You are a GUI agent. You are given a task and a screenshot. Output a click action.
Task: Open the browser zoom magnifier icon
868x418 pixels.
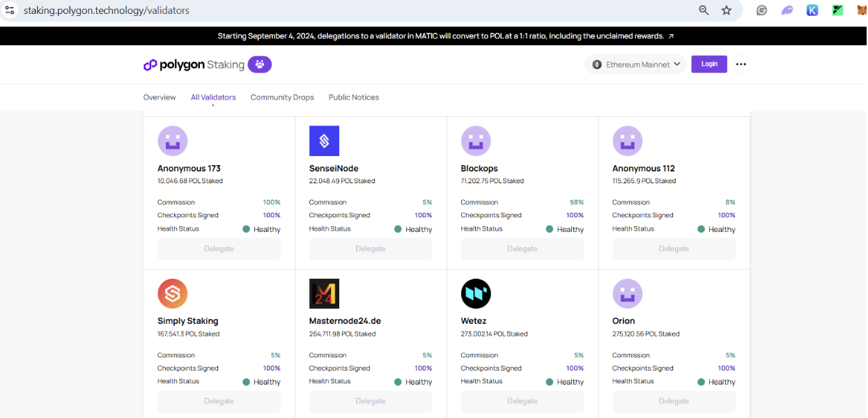(x=704, y=10)
